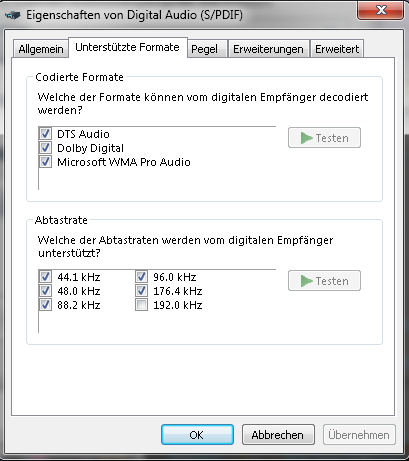Click the Abbrechen button

pos(278,435)
